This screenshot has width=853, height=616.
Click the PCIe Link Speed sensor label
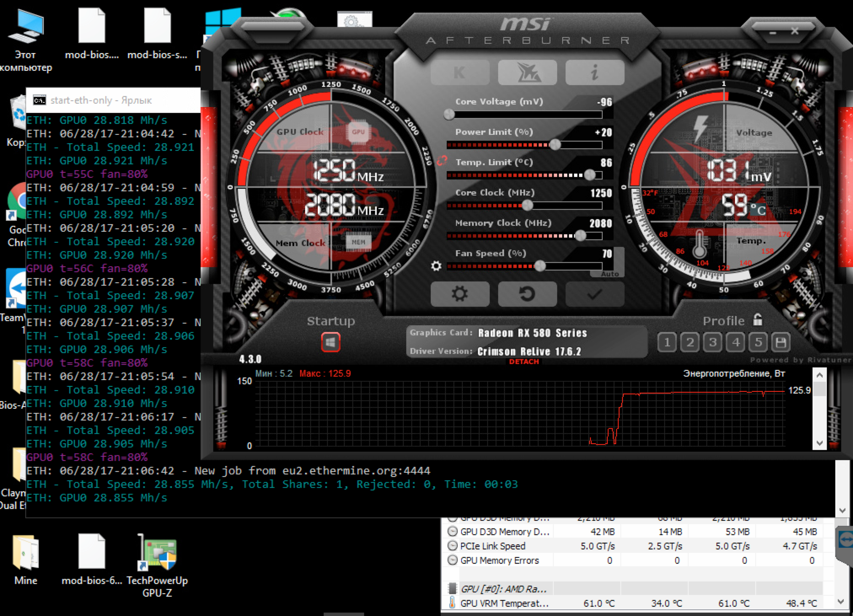[x=493, y=546]
